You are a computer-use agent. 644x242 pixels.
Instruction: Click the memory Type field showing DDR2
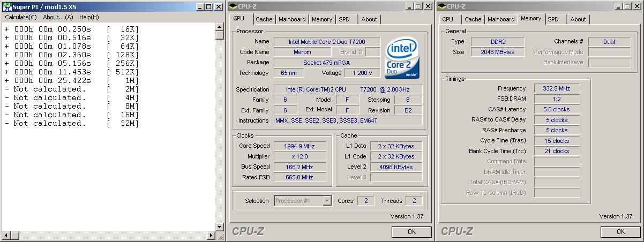498,41
